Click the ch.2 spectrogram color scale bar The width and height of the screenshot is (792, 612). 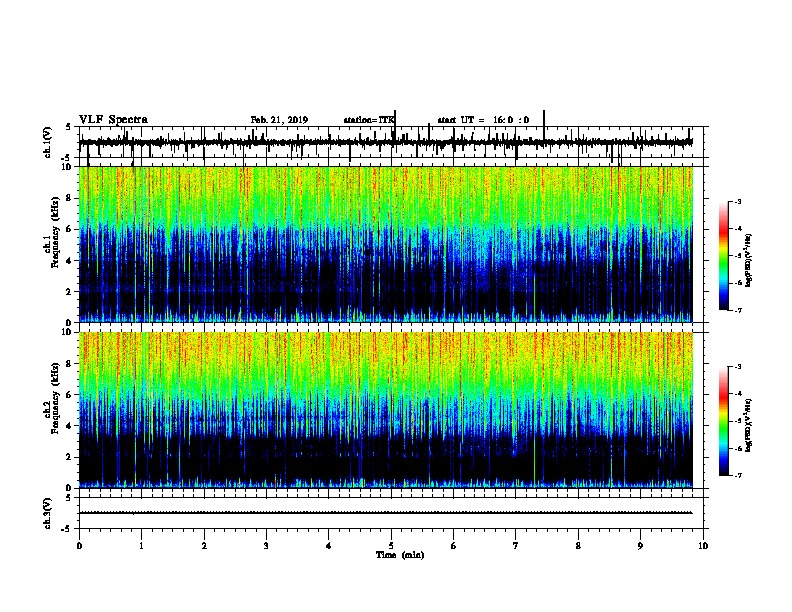pos(723,421)
